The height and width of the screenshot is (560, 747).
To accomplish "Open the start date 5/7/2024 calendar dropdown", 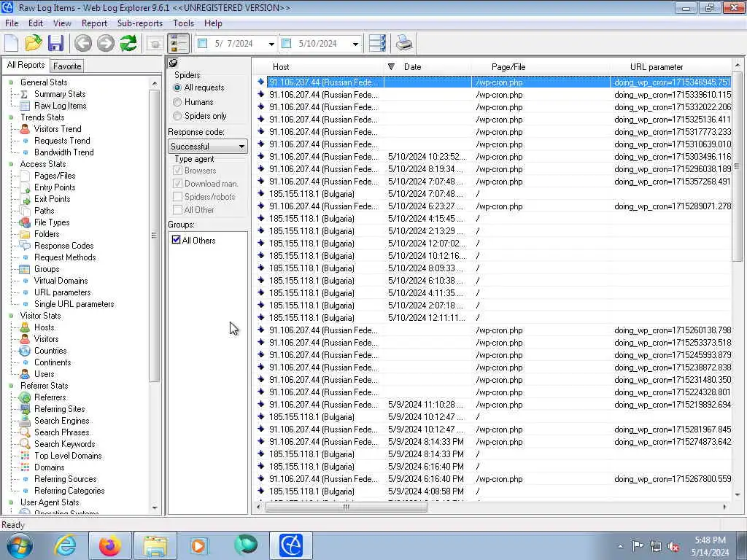I will pos(271,44).
